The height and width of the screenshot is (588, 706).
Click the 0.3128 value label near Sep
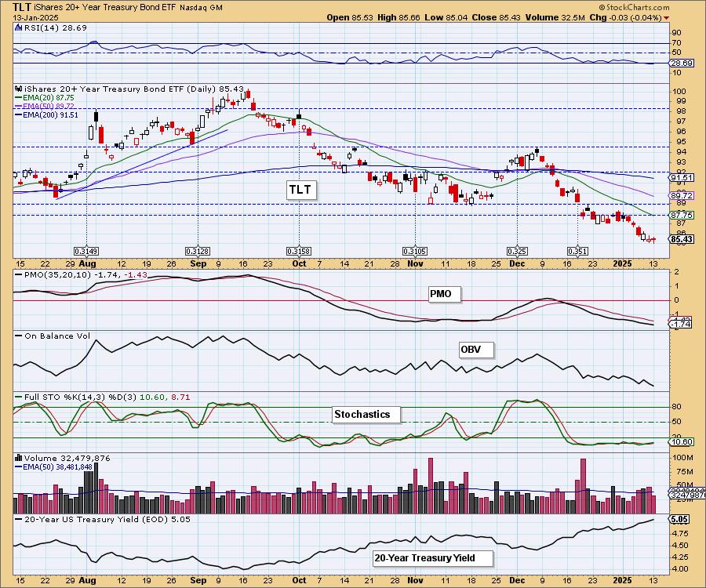click(197, 251)
